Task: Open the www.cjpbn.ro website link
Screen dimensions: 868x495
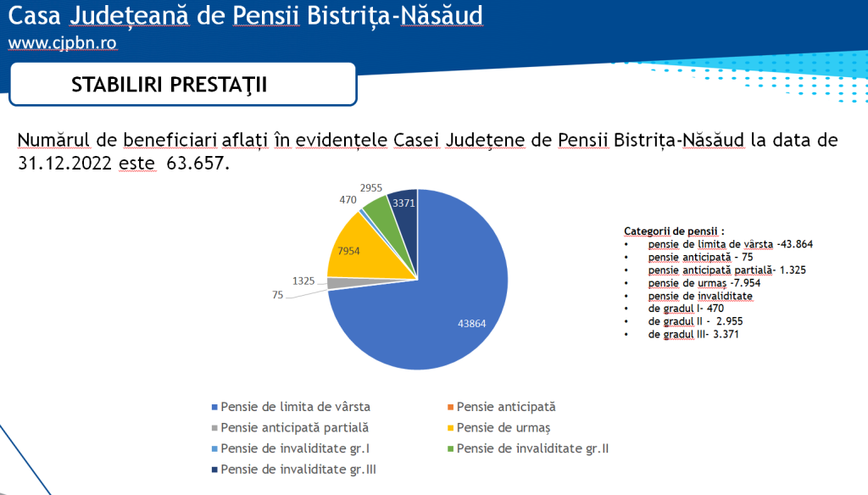Action: [62, 42]
